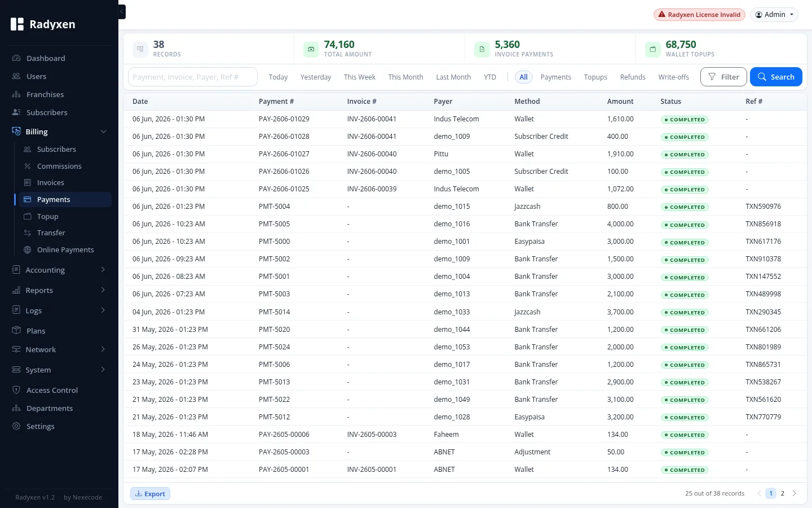Click the blue Search button
The height and width of the screenshot is (508, 812).
776,77
